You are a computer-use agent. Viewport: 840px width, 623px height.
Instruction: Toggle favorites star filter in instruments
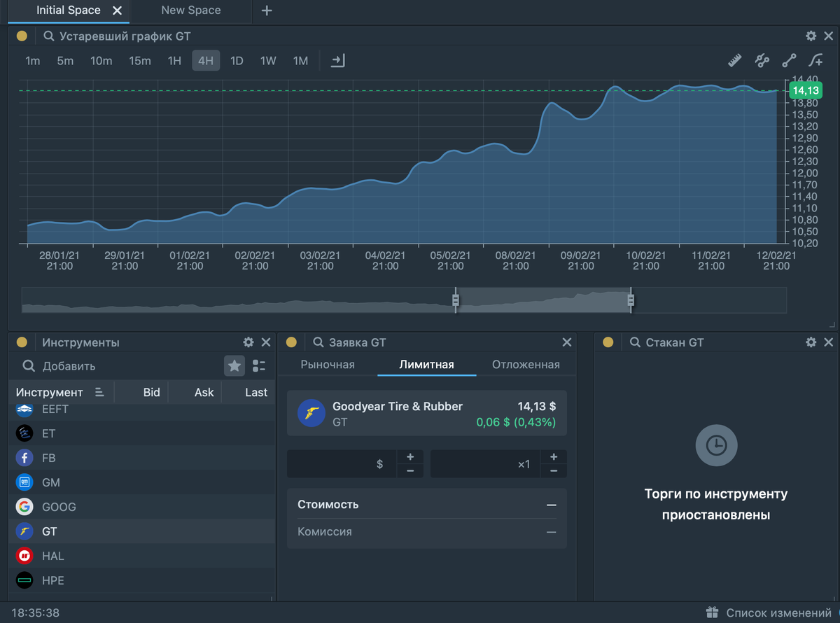234,365
